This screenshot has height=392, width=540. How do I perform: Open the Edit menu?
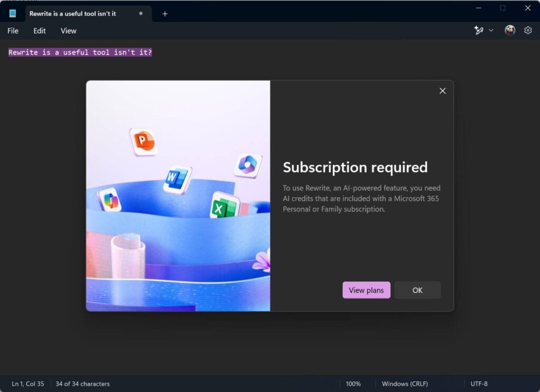pos(39,31)
